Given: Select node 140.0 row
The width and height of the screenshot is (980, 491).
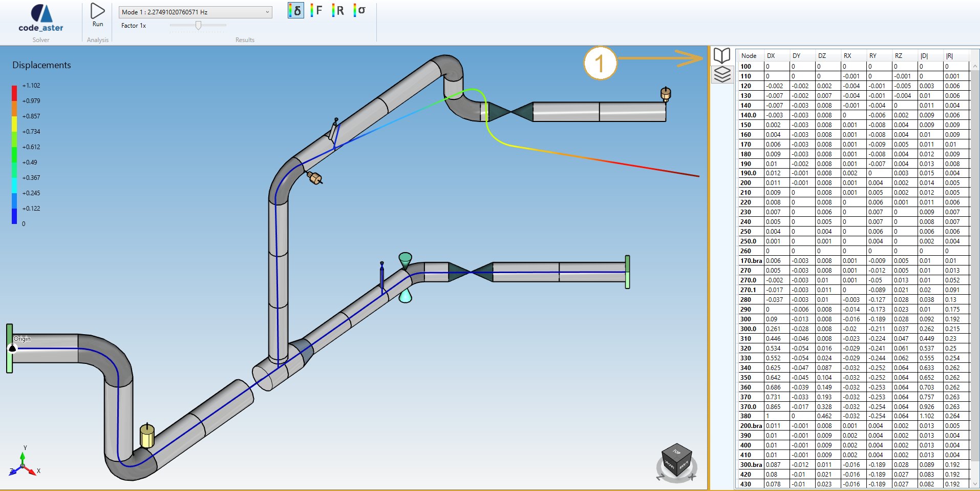Looking at the screenshot, I should tap(854, 115).
